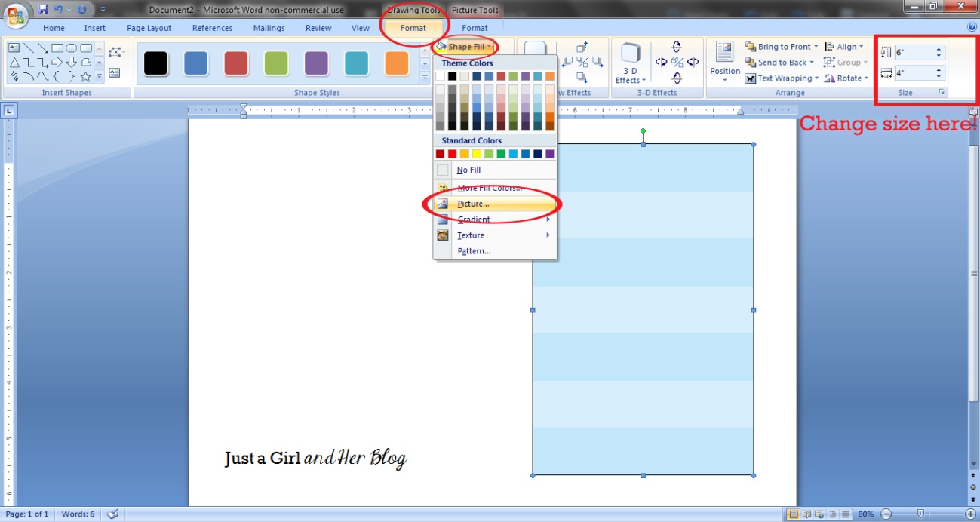
Task: Click the Spelling check icon in status bar
Action: pos(112,514)
